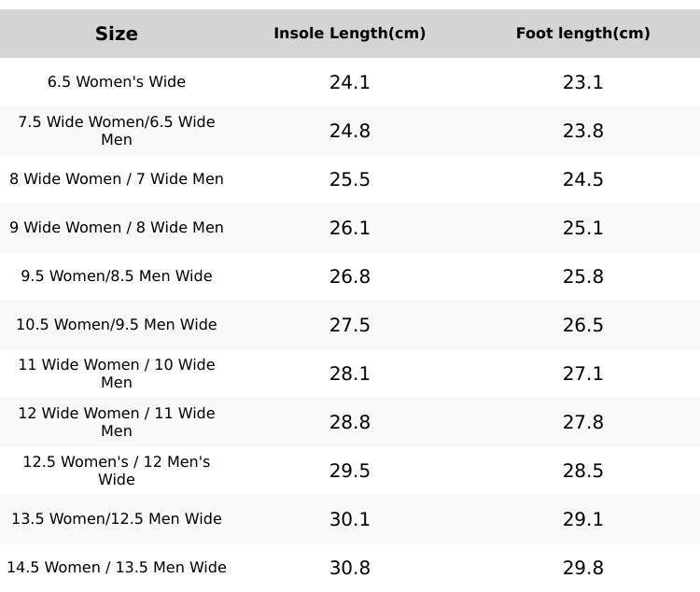Click the 28.5 foot length value
700x592 pixels.
[583, 471]
